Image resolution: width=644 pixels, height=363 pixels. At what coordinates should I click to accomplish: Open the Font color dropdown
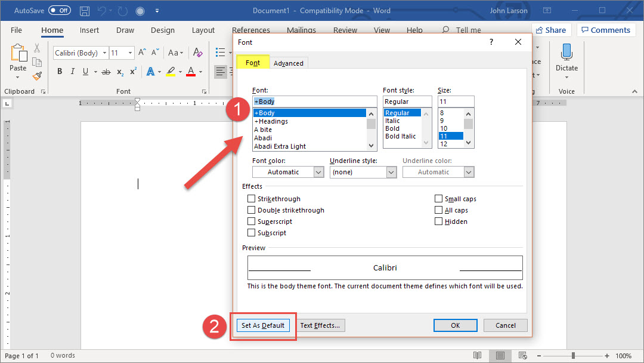click(288, 172)
